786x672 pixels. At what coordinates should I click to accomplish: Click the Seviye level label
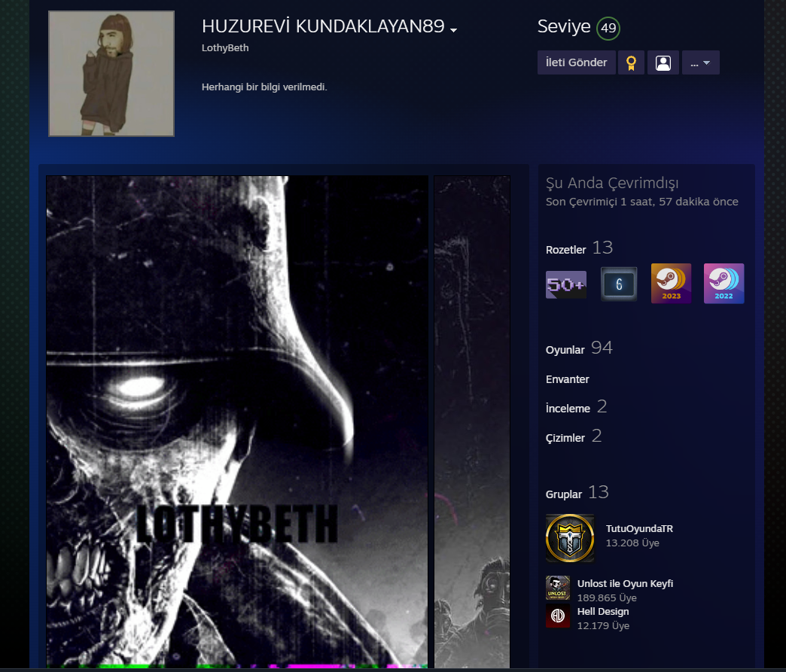coord(563,26)
